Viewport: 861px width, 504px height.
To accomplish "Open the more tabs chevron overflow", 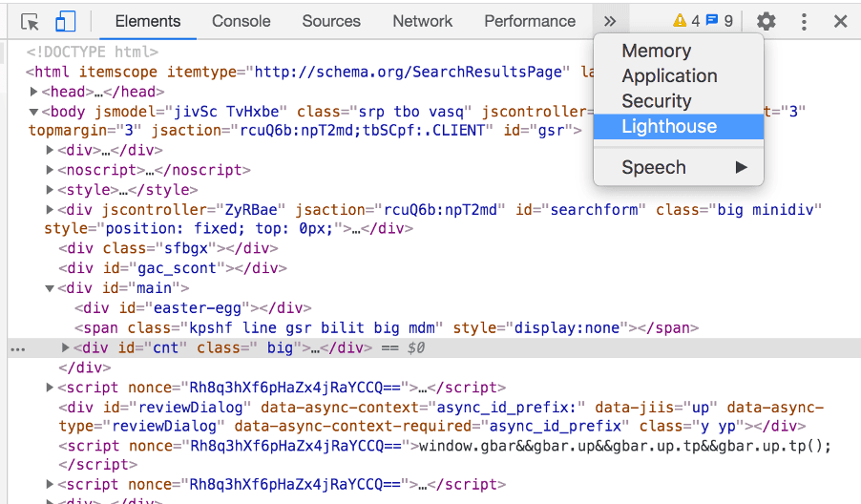I will (x=610, y=21).
